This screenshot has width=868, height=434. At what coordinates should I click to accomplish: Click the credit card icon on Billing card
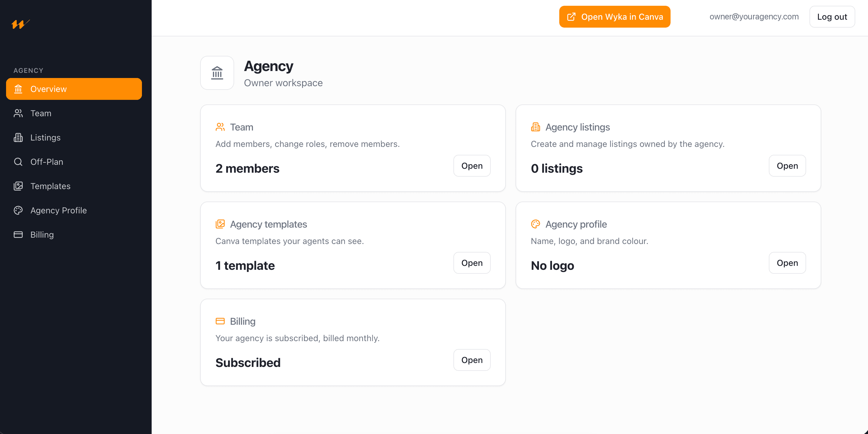220,321
